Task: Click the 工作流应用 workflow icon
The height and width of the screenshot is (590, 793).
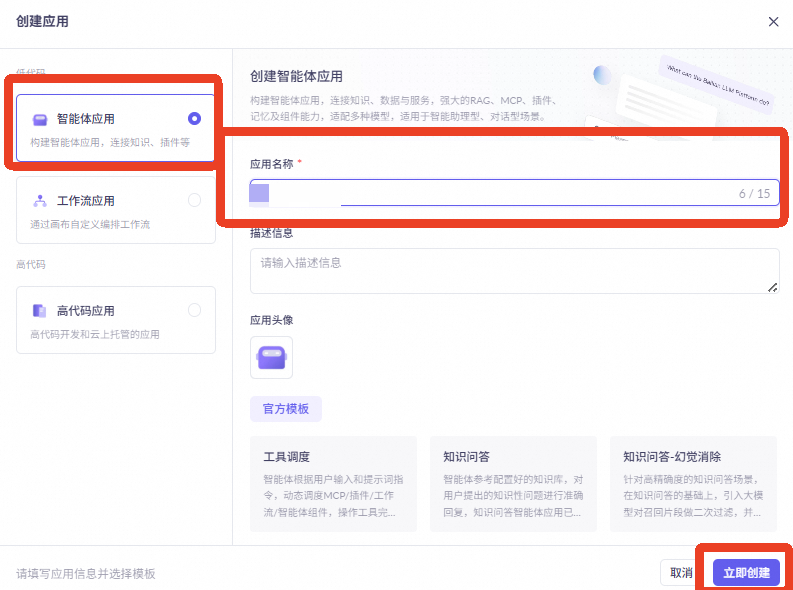Action: coord(39,201)
